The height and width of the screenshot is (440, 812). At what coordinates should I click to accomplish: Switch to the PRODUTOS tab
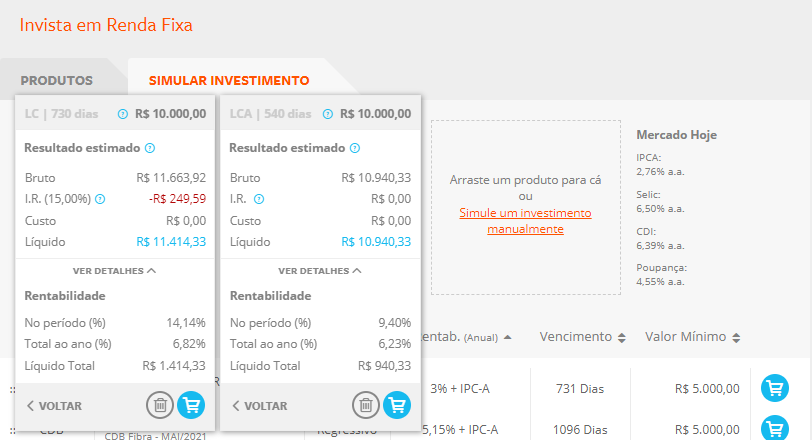(57, 80)
